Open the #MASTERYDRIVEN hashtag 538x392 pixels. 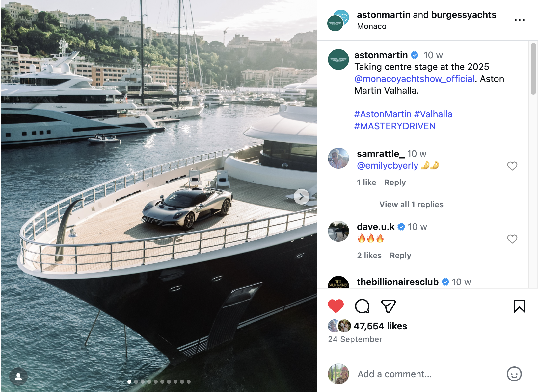pyautogui.click(x=395, y=126)
